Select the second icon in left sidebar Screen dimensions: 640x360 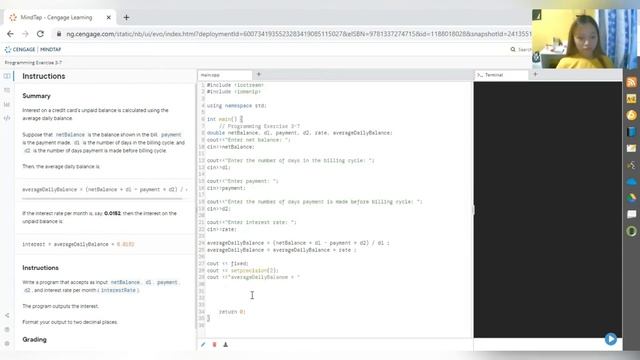[x=7, y=90]
